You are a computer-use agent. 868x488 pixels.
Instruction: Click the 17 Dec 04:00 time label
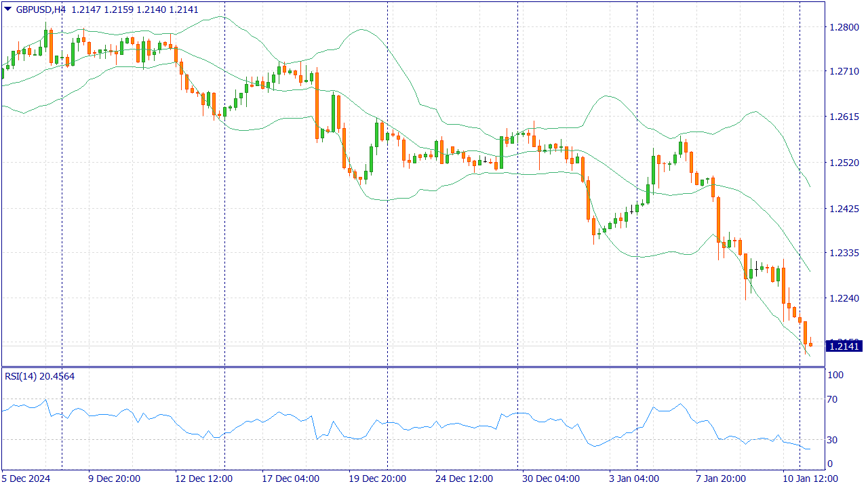coord(291,479)
